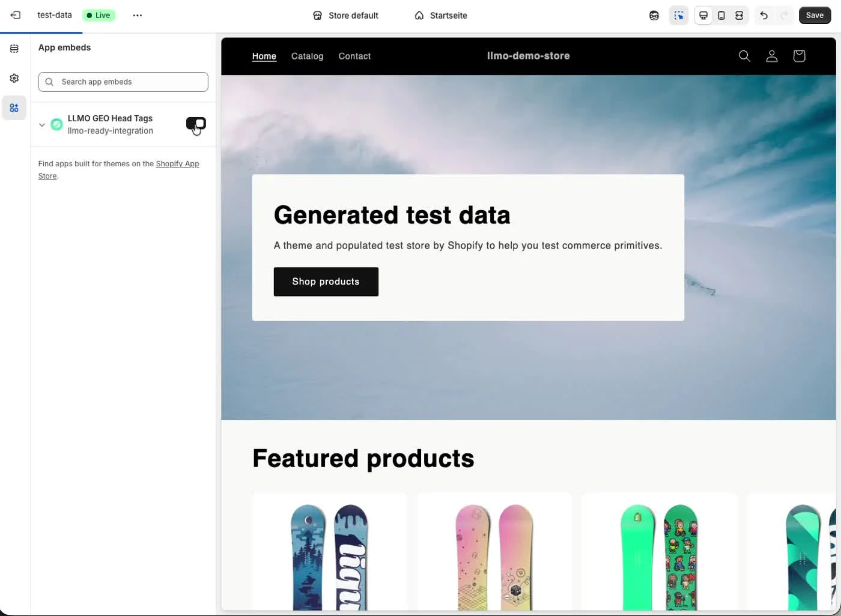Open the storefront account login icon
841x616 pixels.
coord(772,56)
